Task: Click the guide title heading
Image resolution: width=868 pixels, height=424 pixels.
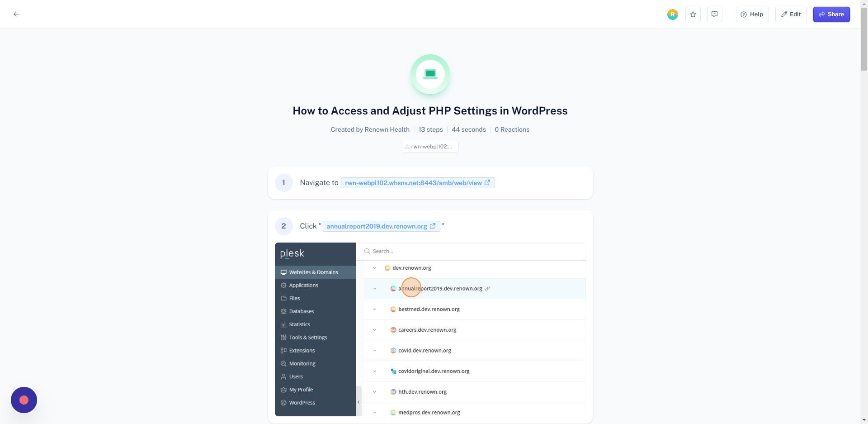Action: click(x=430, y=111)
